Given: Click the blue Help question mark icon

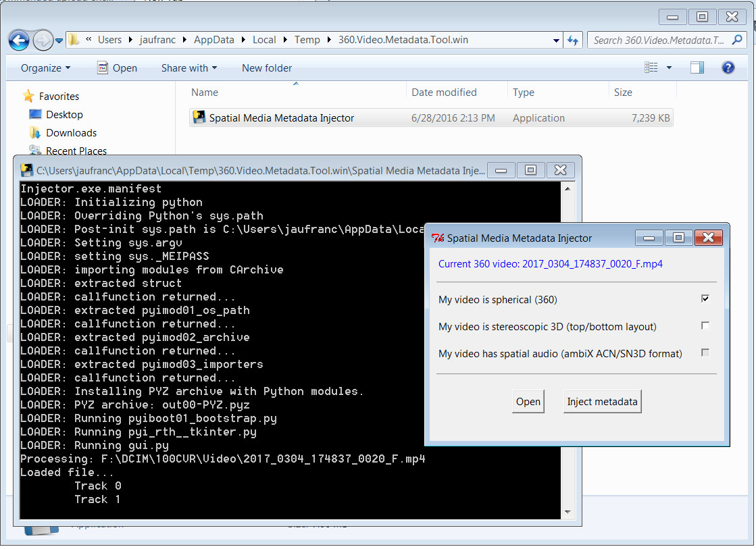Looking at the screenshot, I should coord(728,68).
